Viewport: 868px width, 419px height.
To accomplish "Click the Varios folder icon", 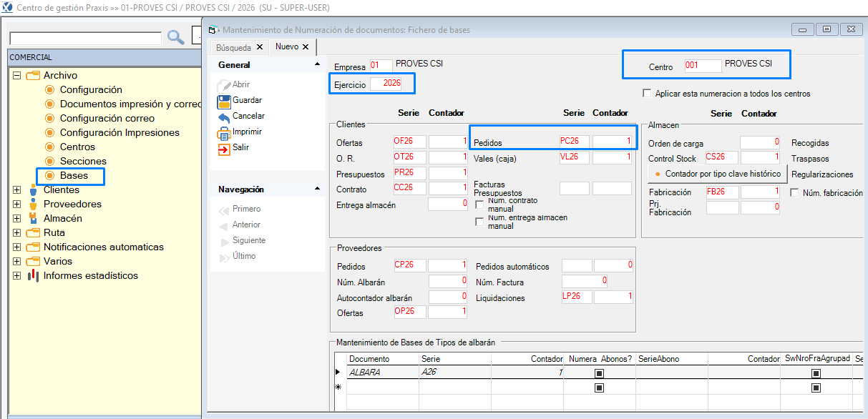I will [33, 261].
